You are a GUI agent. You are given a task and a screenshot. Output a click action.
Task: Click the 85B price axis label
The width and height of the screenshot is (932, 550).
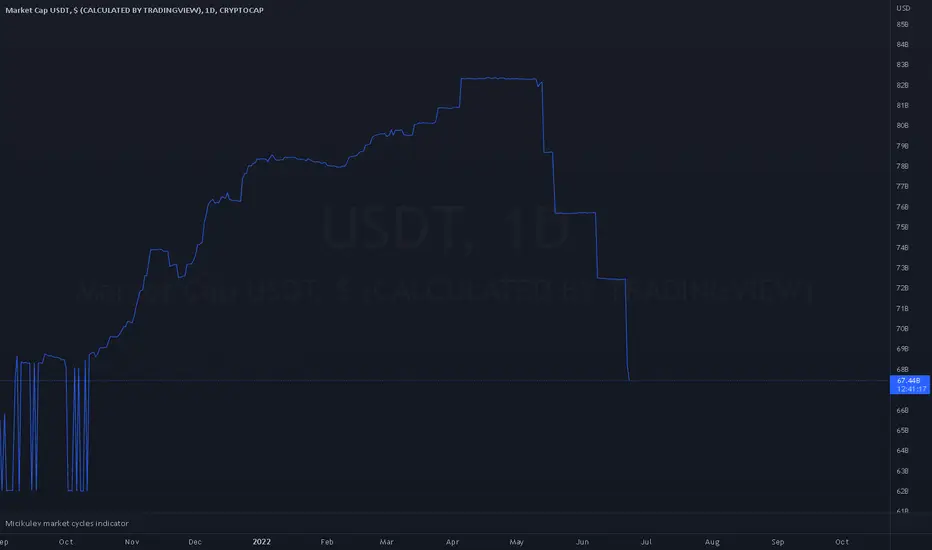[902, 24]
